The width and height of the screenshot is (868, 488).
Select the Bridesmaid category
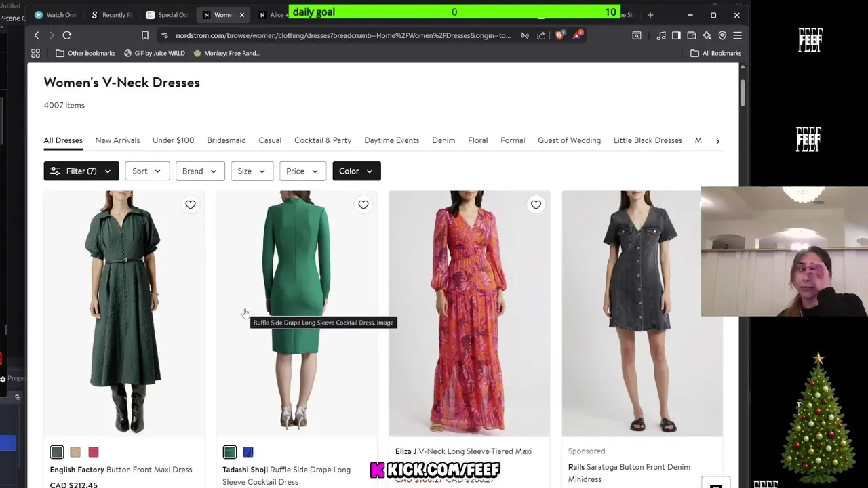click(x=226, y=140)
